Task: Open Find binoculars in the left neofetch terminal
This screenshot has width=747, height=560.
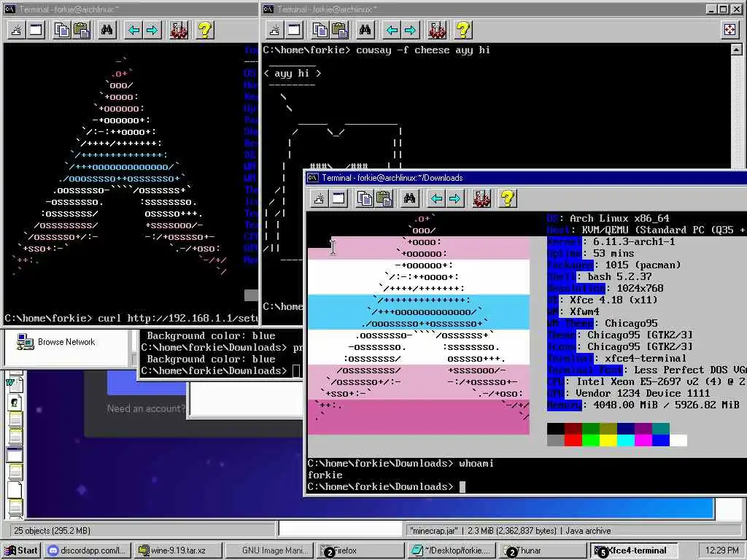Action: 107,30
